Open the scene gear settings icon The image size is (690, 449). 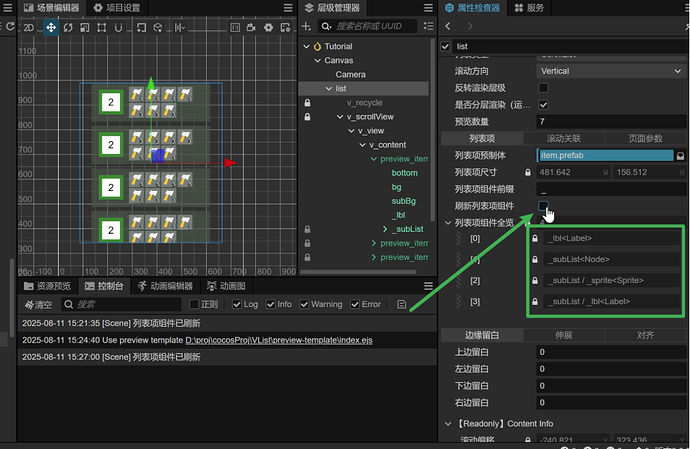pyautogui.click(x=268, y=28)
